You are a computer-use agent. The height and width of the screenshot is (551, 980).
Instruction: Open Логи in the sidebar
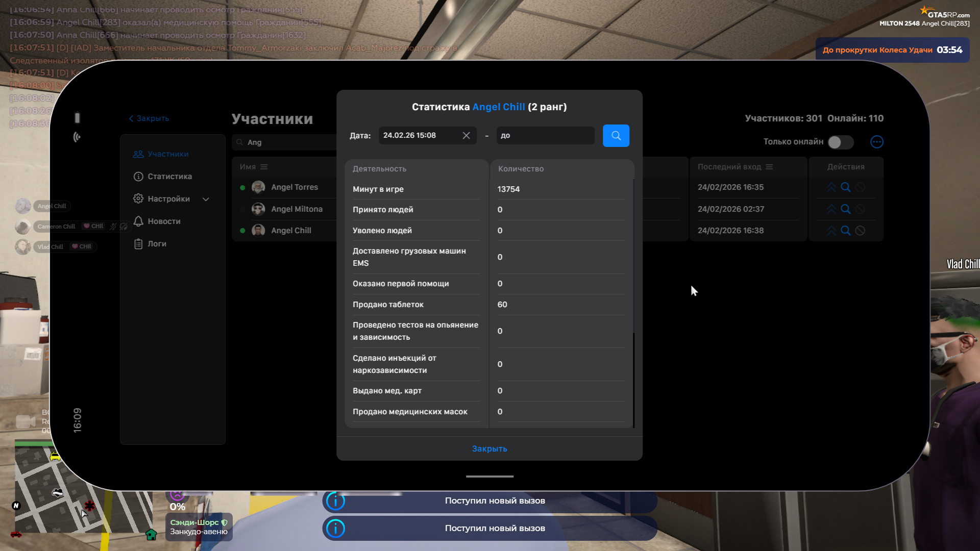pos(157,244)
